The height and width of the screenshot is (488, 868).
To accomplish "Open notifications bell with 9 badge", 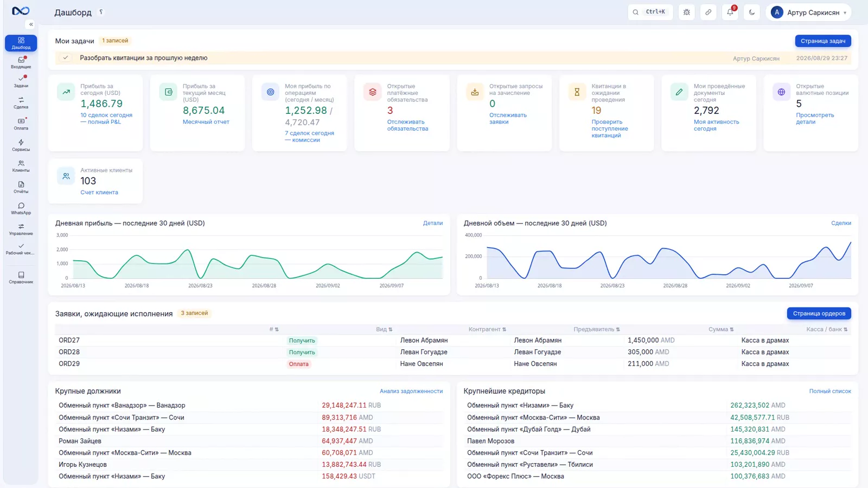I will pyautogui.click(x=730, y=12).
